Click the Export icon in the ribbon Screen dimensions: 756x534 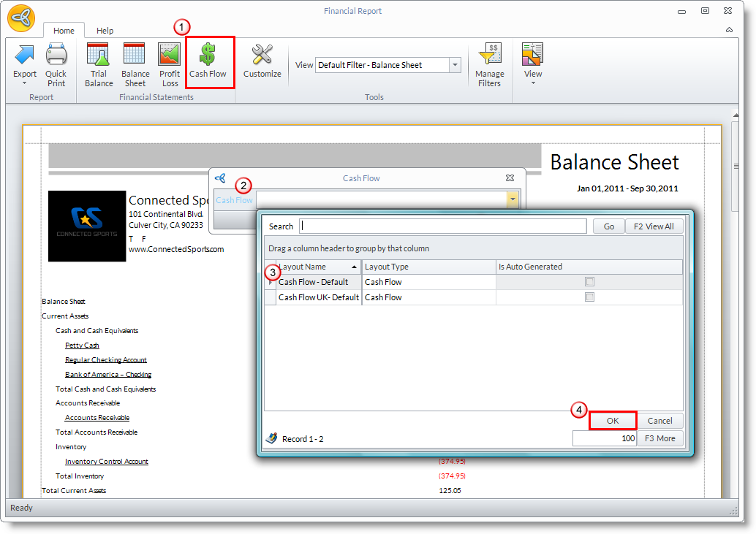(24, 54)
